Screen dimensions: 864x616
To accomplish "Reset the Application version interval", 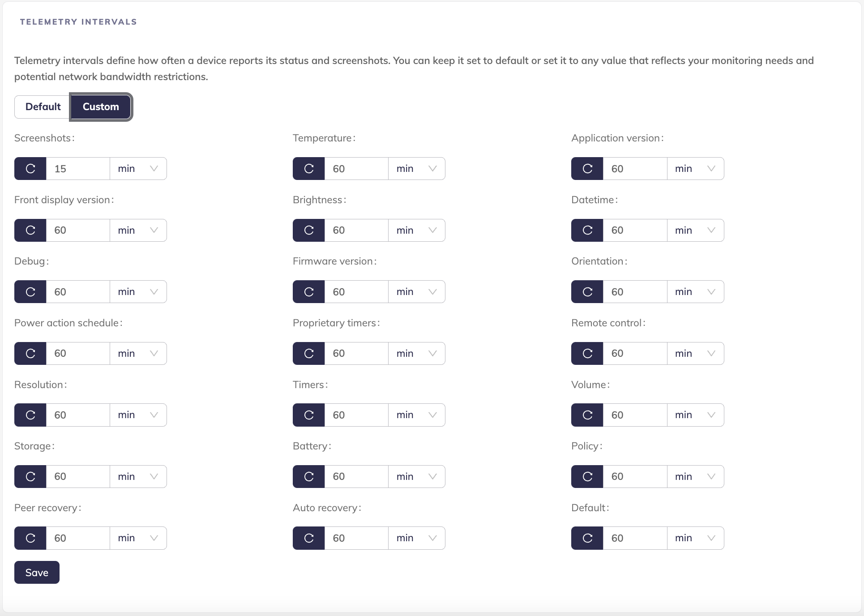I will click(x=587, y=169).
